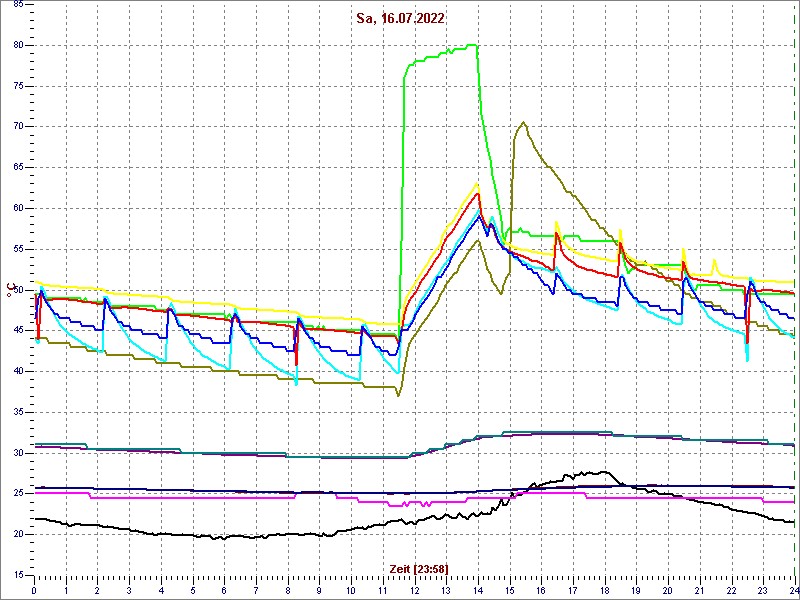Click hour 6 on the time axis
Viewport: 800px width, 600px height.
tap(224, 590)
